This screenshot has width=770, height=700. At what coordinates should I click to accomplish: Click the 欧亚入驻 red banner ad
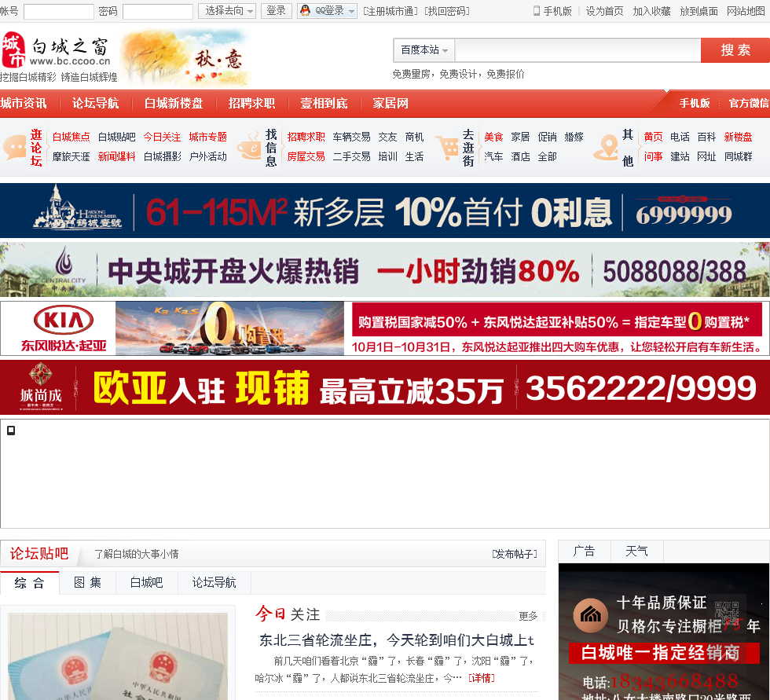pos(385,387)
